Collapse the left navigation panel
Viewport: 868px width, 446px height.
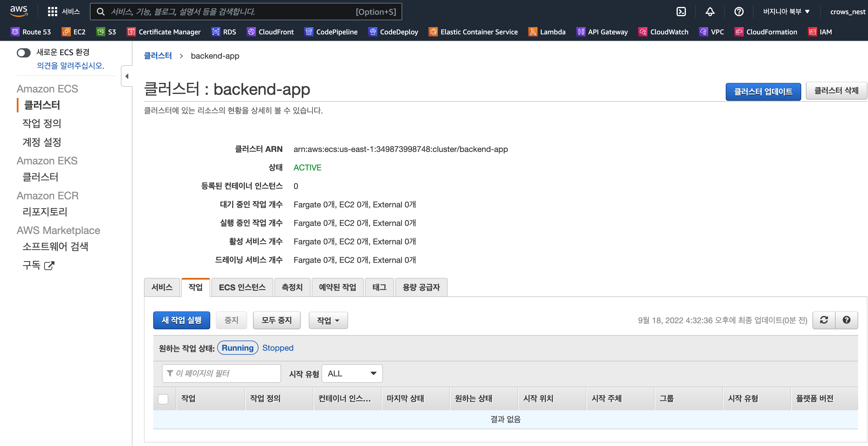[x=127, y=76]
